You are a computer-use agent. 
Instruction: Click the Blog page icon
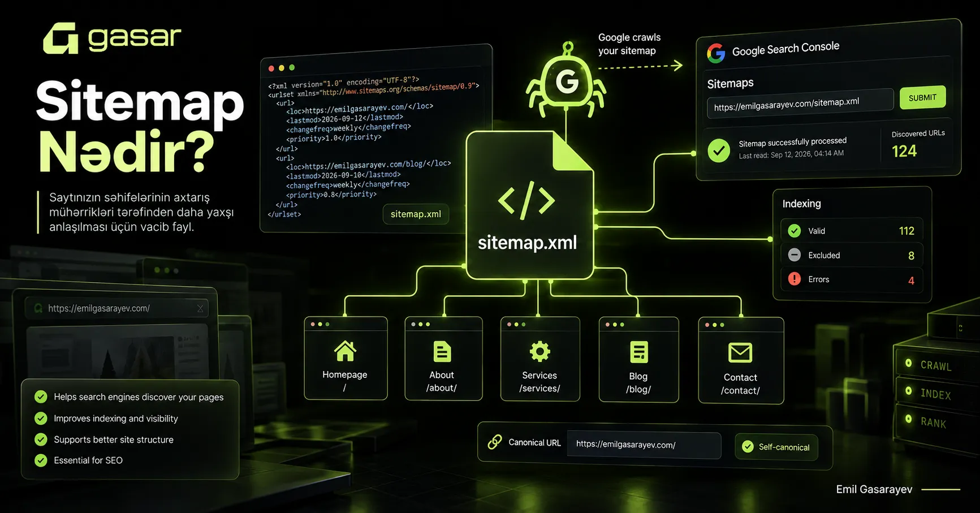pos(639,352)
